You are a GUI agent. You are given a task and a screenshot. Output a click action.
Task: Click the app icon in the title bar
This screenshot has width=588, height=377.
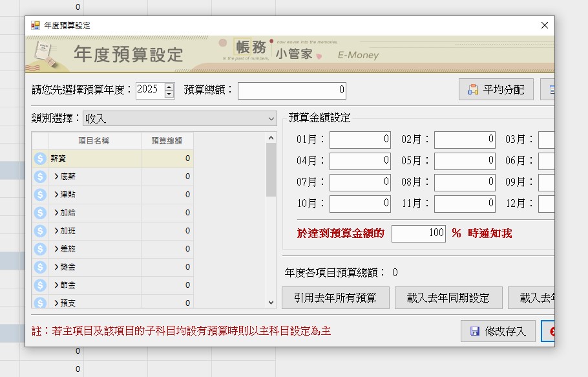pos(36,25)
